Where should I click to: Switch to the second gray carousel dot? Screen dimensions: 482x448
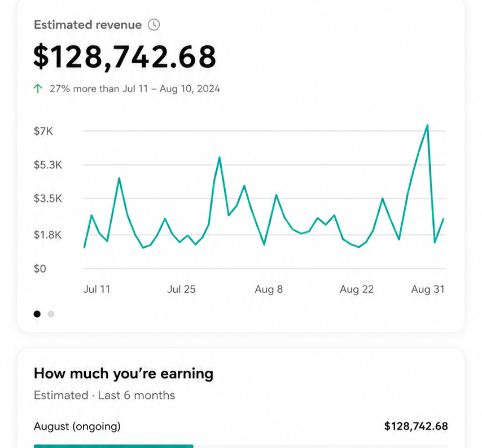tap(51, 314)
